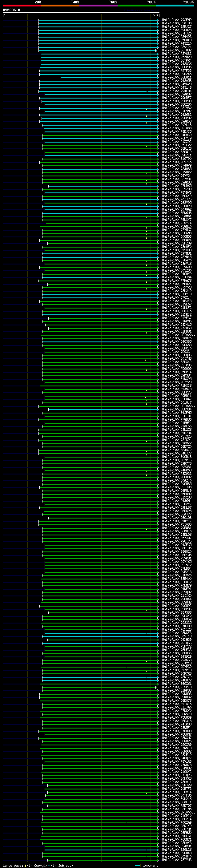Screen dimensions: 197x868
Task: Click the UniRef100_Q8YN45 label
Action: click(x=177, y=257)
